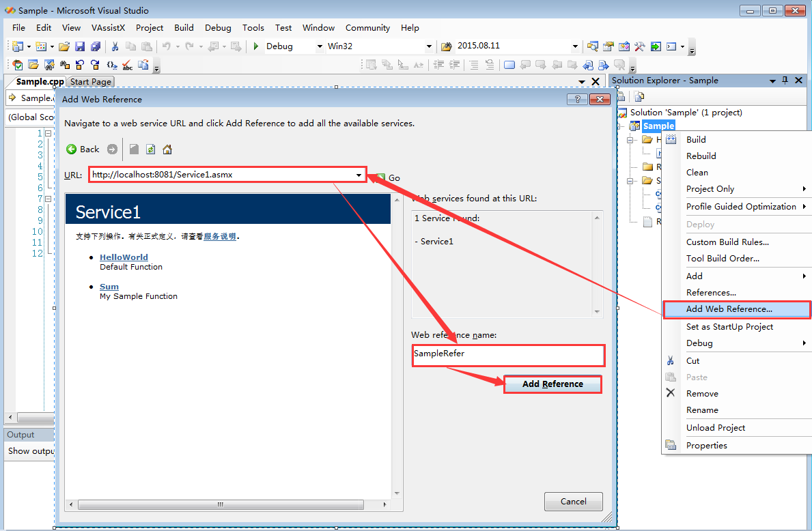Open the Solution Explorer toolbar icon
The image size is (812, 531).
pos(592,46)
